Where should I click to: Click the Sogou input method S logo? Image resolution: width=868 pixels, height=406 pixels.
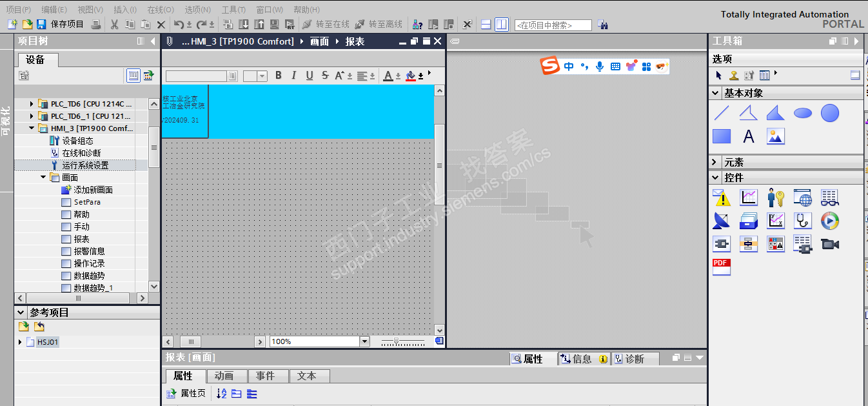550,66
